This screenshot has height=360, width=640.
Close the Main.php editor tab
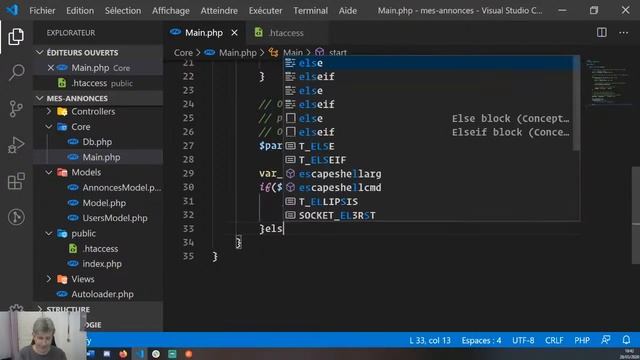(x=234, y=33)
